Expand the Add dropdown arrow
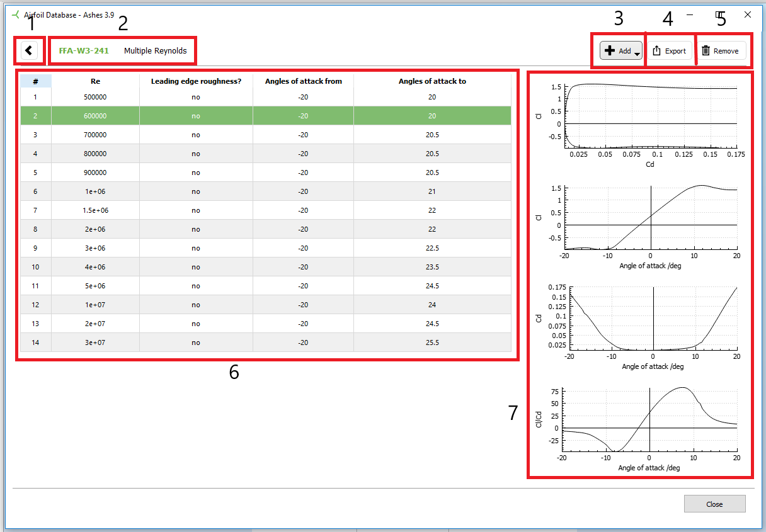The image size is (766, 532). click(x=637, y=54)
